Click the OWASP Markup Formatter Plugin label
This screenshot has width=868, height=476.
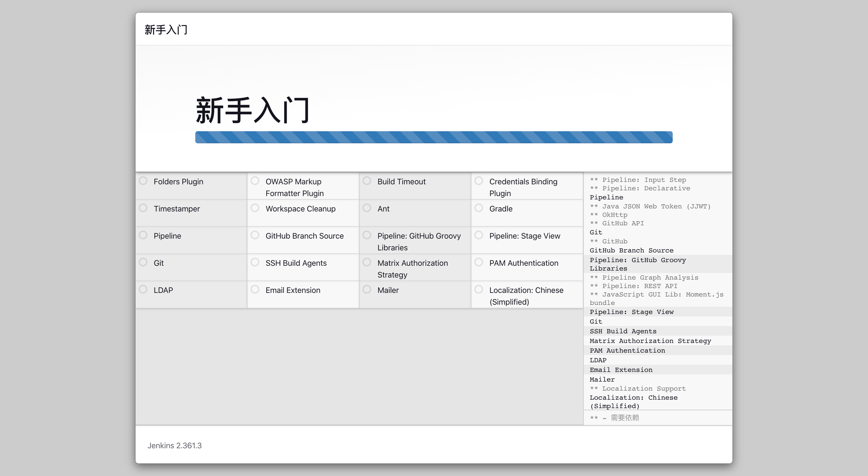[294, 187]
